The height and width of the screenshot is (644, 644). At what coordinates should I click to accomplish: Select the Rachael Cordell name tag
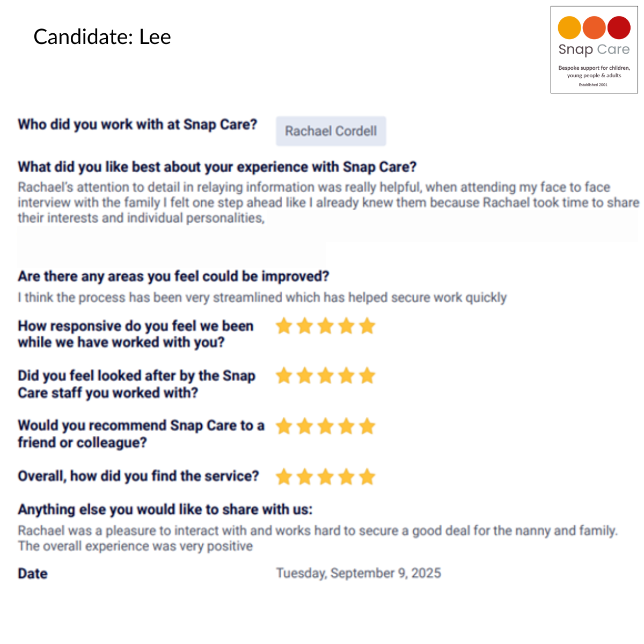(x=331, y=131)
